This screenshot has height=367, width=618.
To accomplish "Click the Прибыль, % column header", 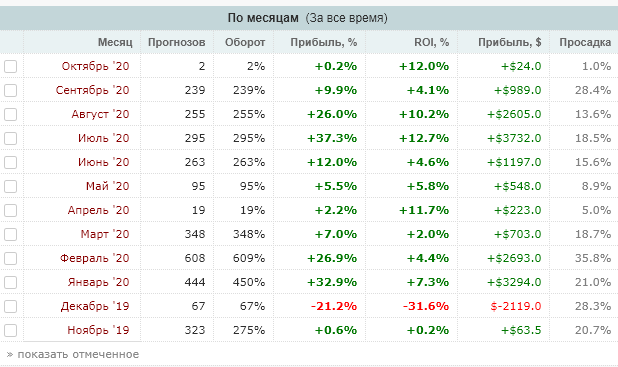I will [x=324, y=42].
